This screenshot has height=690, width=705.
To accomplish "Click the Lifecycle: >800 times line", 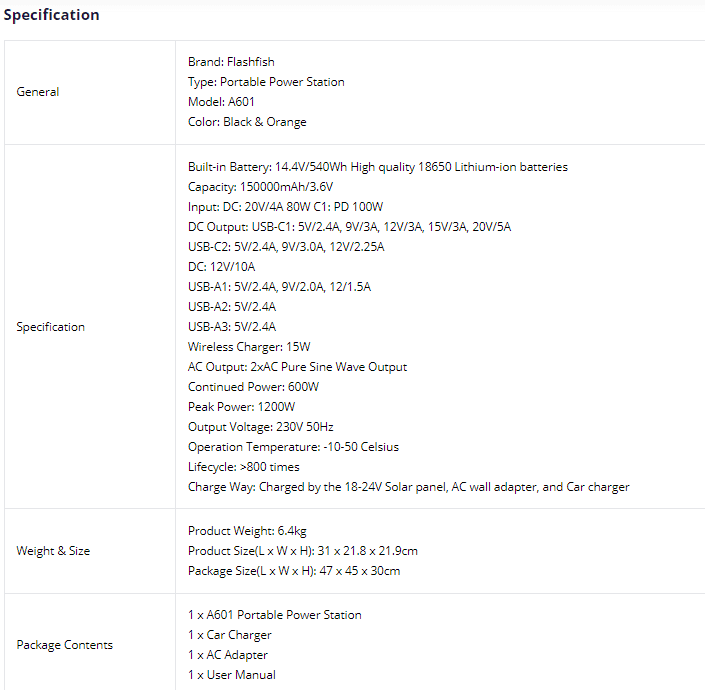I will [244, 467].
